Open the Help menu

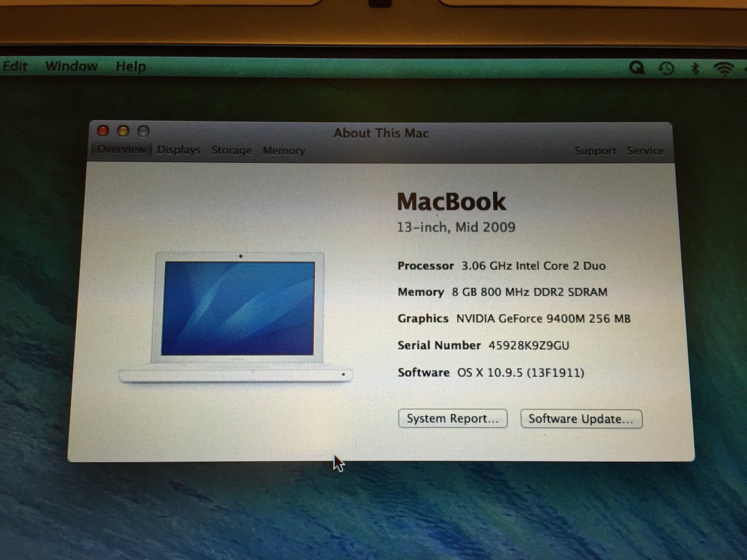point(131,67)
